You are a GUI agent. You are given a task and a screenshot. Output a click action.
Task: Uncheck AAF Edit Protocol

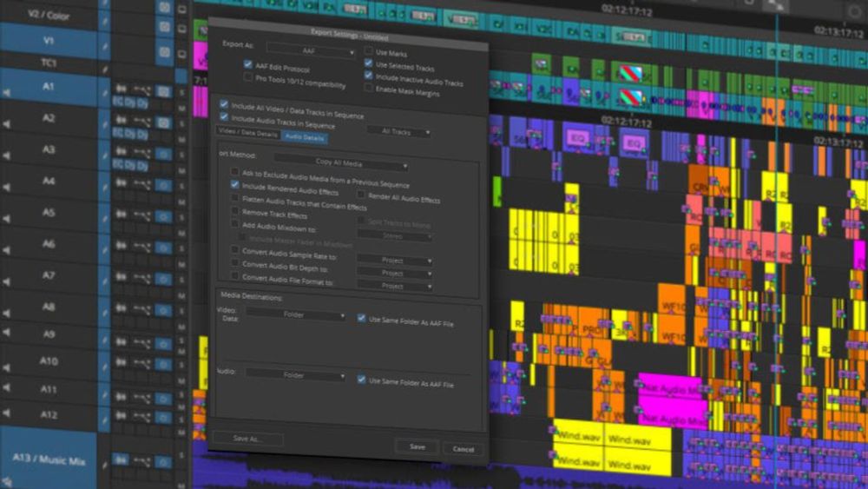coord(247,65)
